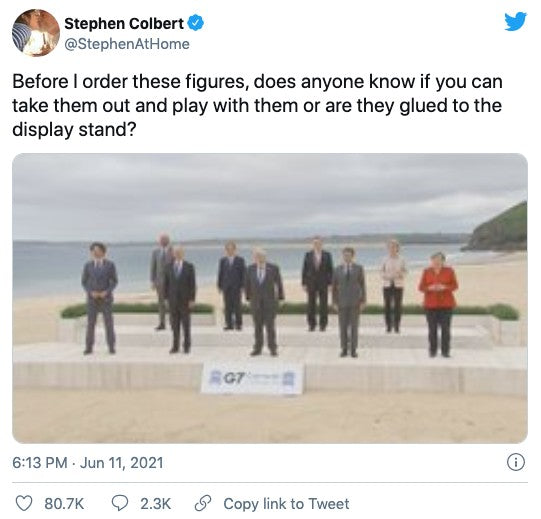Click the chain link icon
The width and height of the screenshot is (541, 519).
pyautogui.click(x=203, y=503)
